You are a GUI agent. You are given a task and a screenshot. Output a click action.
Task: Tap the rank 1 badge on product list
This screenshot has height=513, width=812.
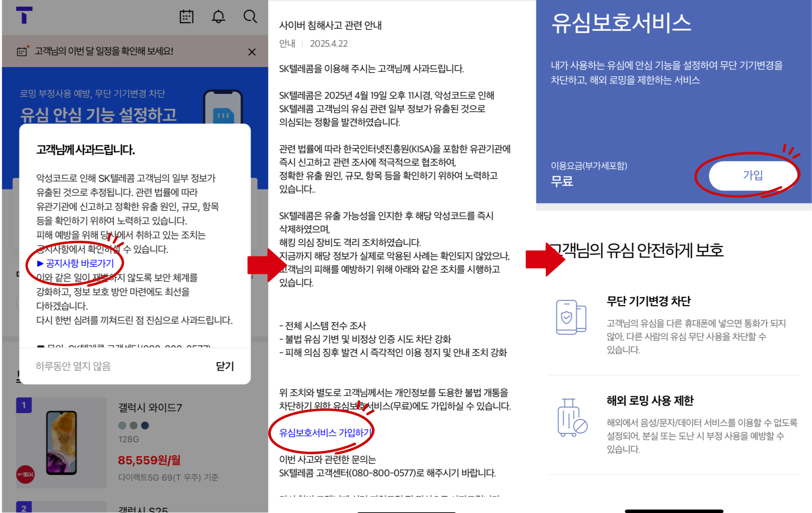point(24,405)
